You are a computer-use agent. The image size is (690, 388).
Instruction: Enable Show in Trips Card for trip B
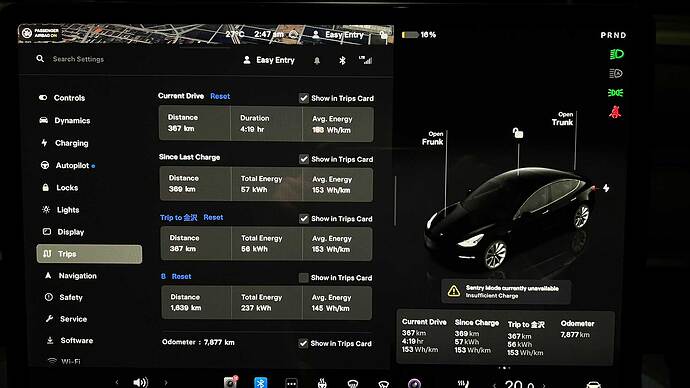pyautogui.click(x=303, y=278)
